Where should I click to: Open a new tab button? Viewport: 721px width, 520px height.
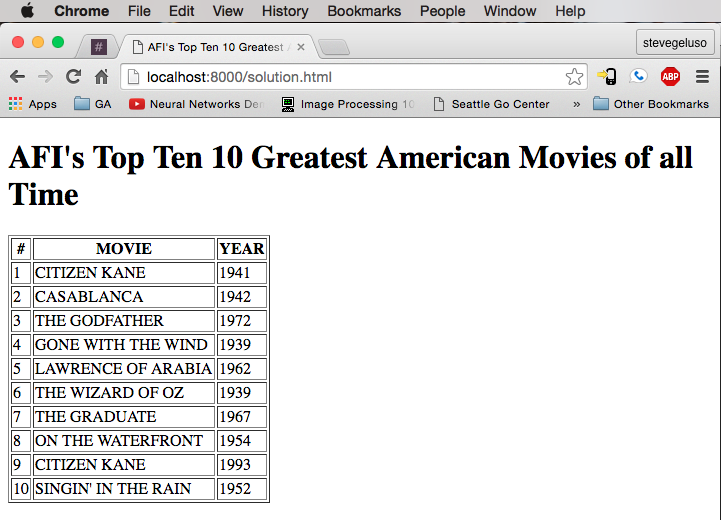click(x=334, y=47)
